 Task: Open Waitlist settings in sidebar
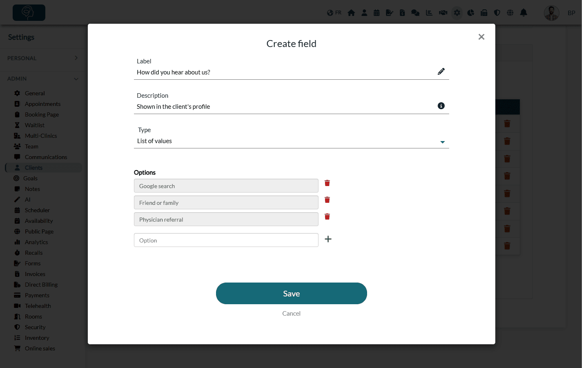click(x=34, y=125)
